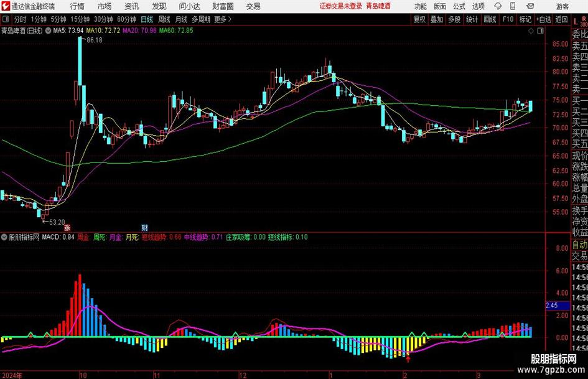This screenshot has height=379, width=588.
Task: Click the 复权 adjustment button
Action: tap(419, 19)
